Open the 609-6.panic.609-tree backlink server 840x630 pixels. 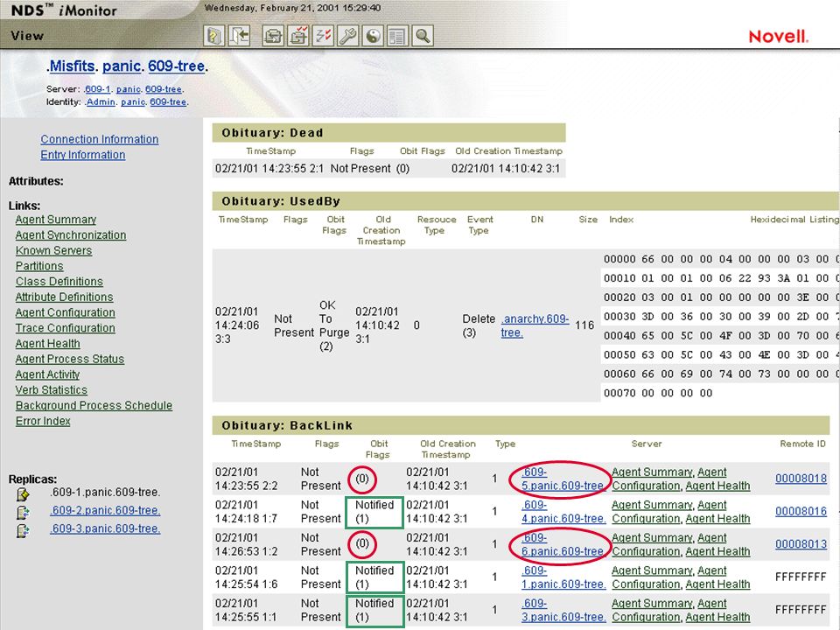coord(563,544)
